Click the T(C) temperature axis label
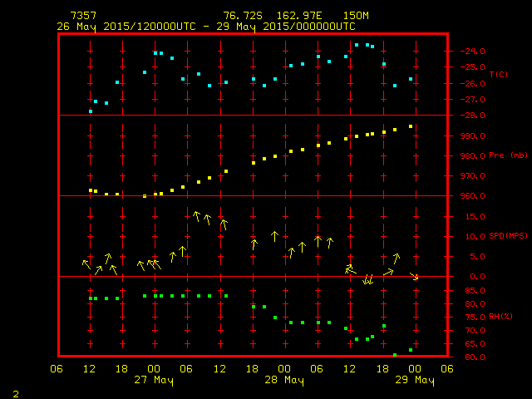The height and width of the screenshot is (399, 532). coord(498,75)
